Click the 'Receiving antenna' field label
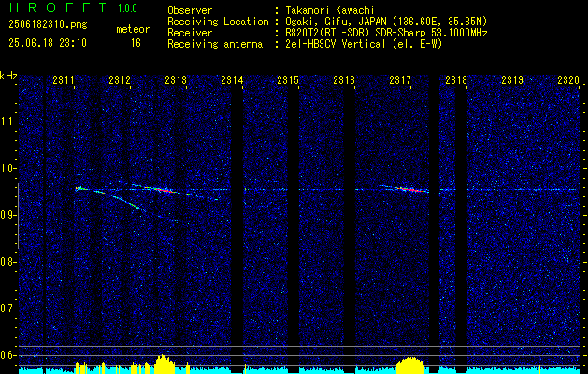 (x=215, y=44)
